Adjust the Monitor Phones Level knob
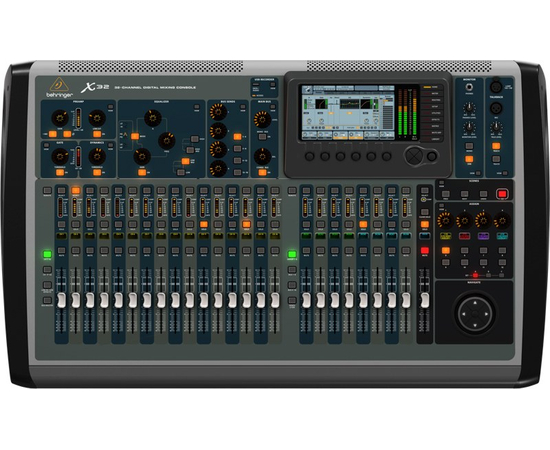This screenshot has height=450, width=550. [469, 108]
